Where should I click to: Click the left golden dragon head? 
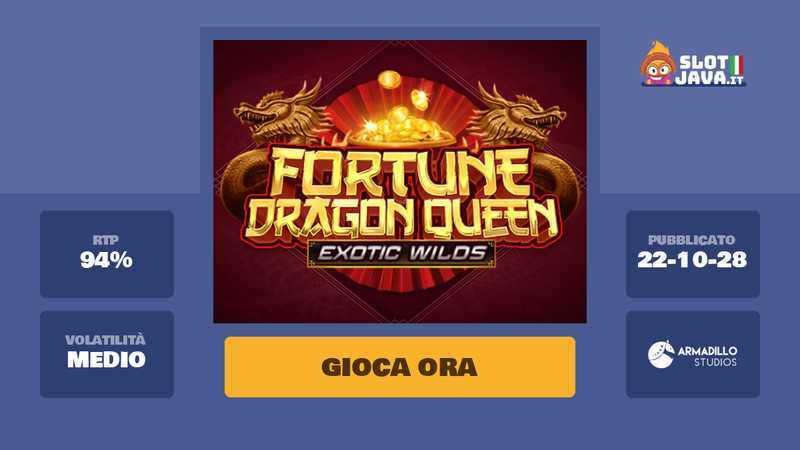(x=277, y=114)
